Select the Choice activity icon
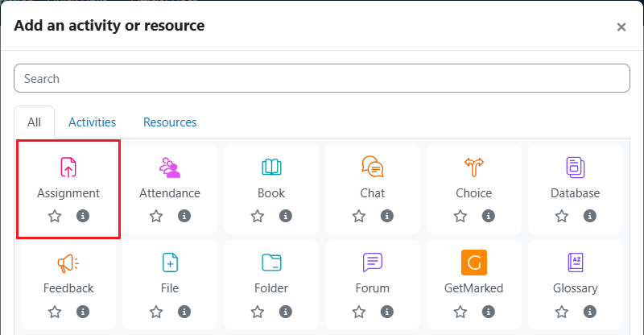The width and height of the screenshot is (644, 335). [x=474, y=167]
